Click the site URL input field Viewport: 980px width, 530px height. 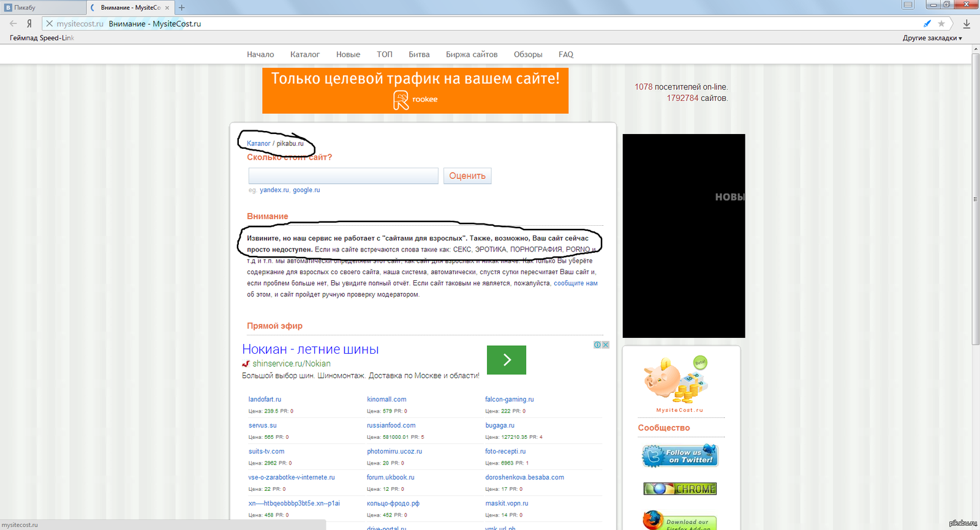(x=343, y=176)
